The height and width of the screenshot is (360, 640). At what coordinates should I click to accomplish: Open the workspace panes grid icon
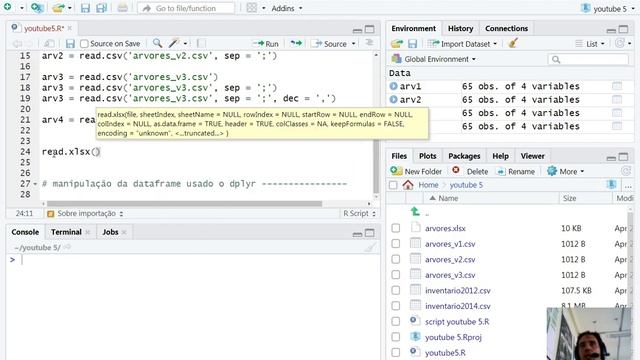(252, 8)
